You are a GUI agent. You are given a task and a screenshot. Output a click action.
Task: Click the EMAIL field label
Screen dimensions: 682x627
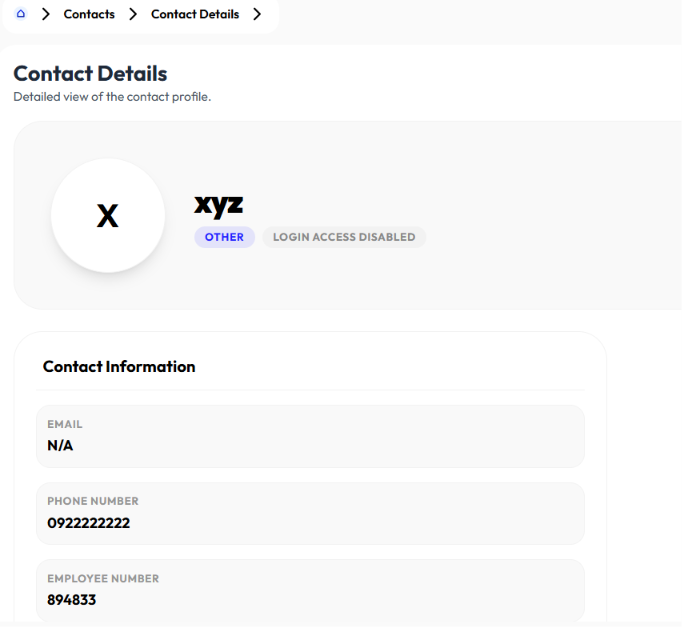point(65,424)
